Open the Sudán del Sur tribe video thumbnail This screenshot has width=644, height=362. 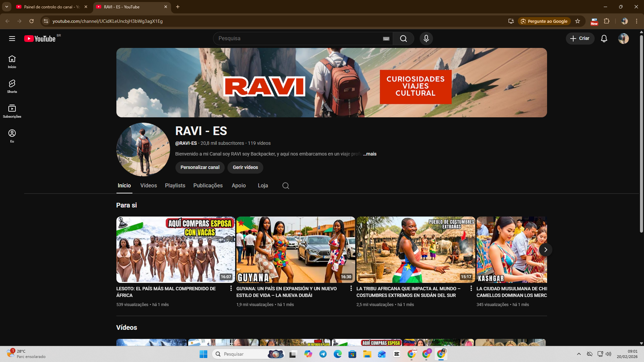pos(416,249)
